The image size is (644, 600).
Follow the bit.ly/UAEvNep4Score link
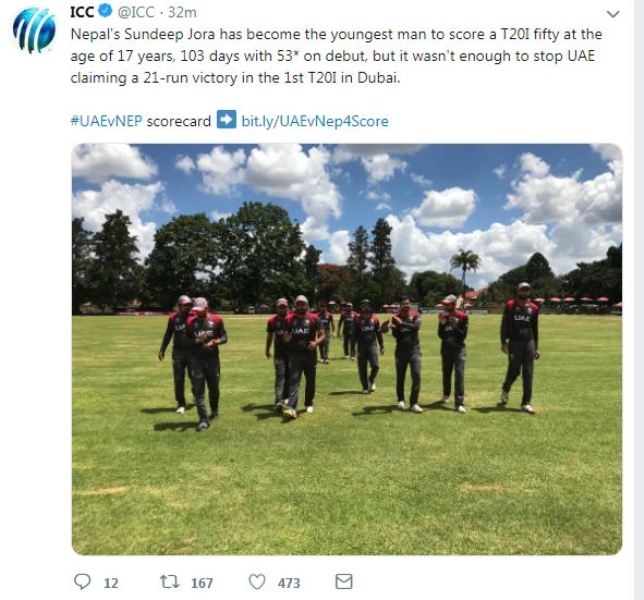(x=315, y=121)
